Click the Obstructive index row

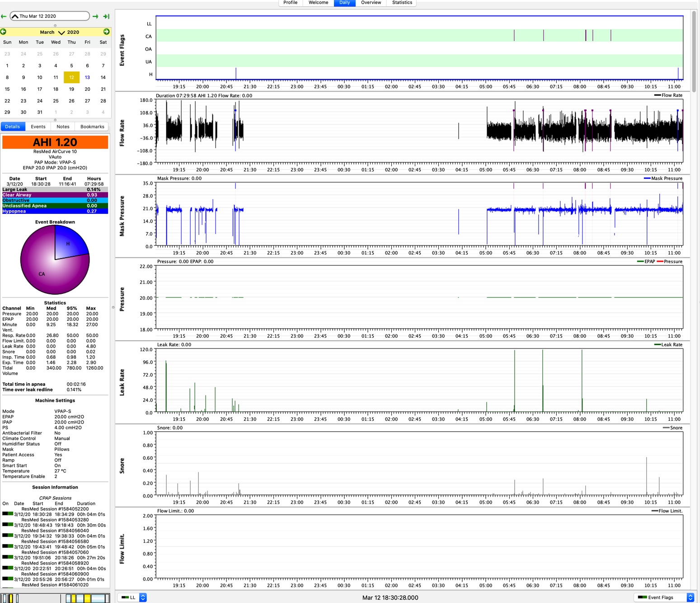[55, 200]
